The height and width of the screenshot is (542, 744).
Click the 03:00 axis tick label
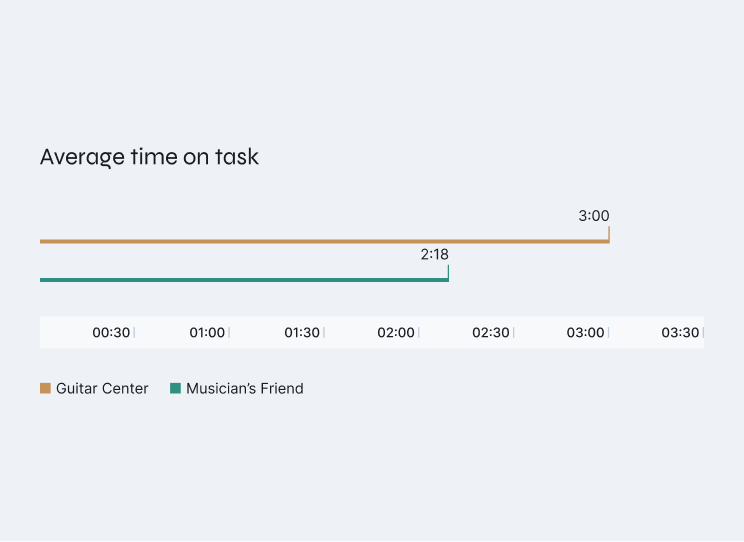586,333
